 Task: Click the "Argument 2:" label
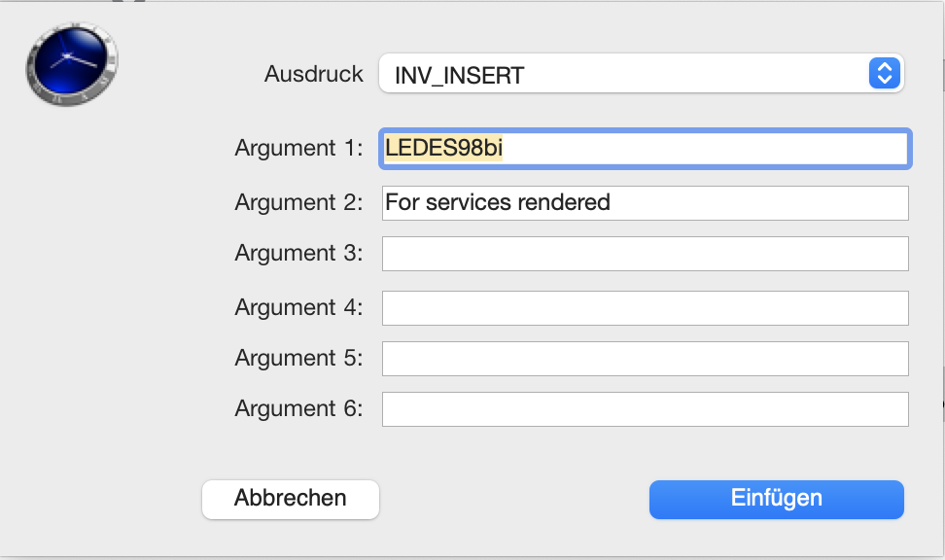298,202
